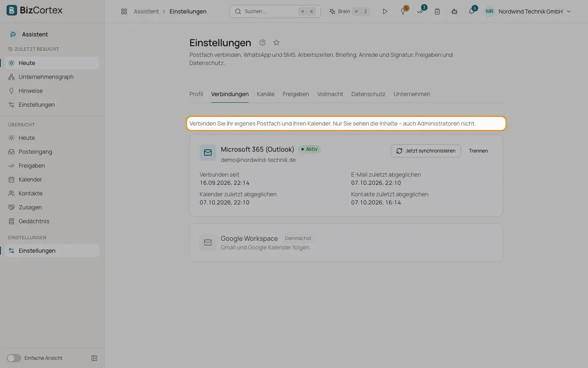Switch to the Freigaben tab

point(296,94)
